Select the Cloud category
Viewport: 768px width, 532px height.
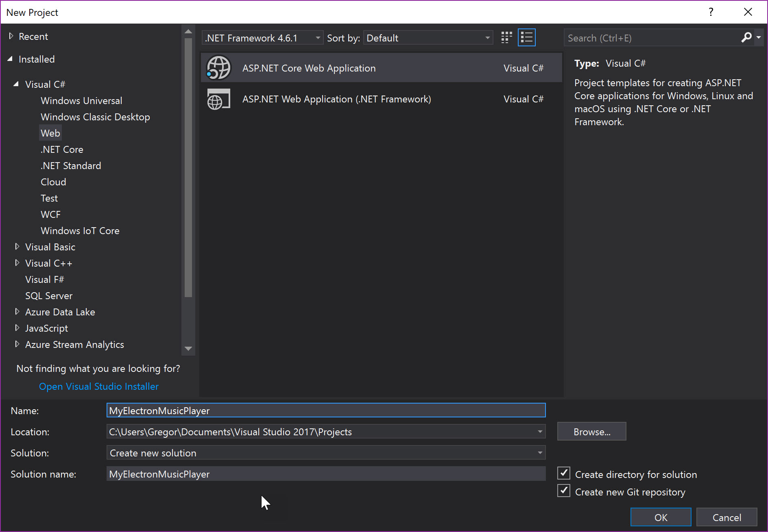[53, 182]
